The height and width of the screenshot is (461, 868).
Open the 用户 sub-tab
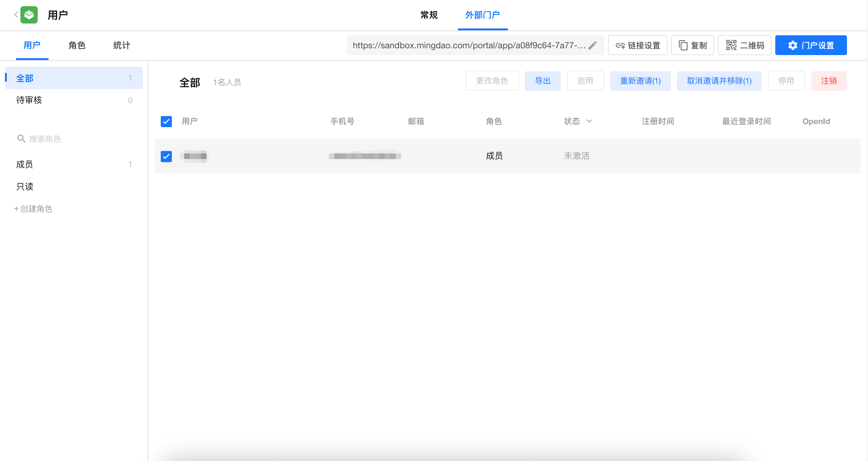coord(32,45)
